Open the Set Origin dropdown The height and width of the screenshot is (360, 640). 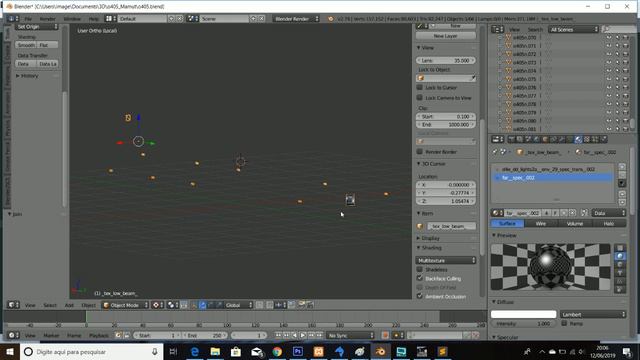[x=37, y=27]
